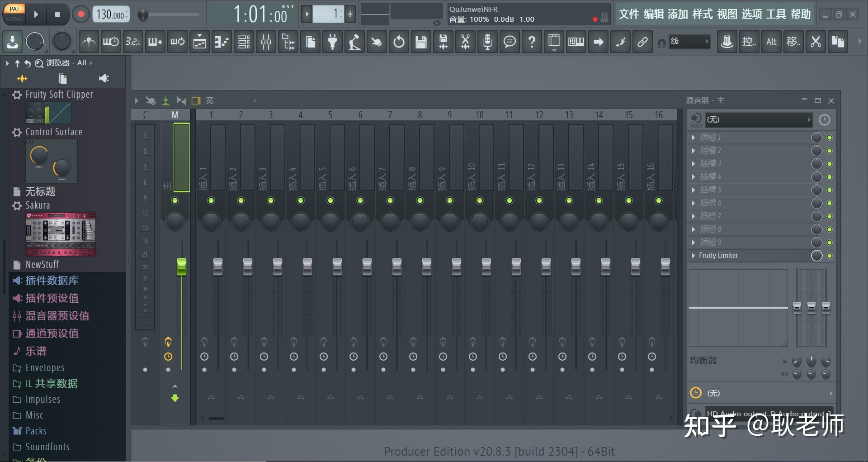Click the play button in transport
This screenshot has width=868, height=462.
[36, 14]
